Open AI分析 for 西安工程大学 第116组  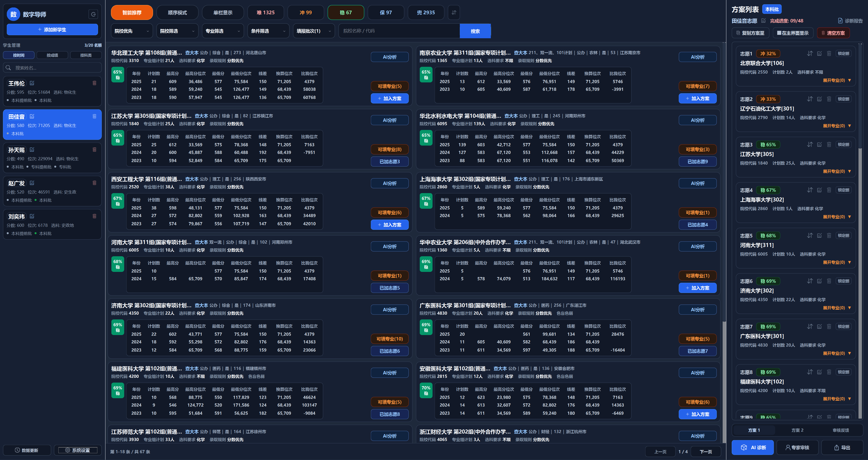tap(390, 183)
